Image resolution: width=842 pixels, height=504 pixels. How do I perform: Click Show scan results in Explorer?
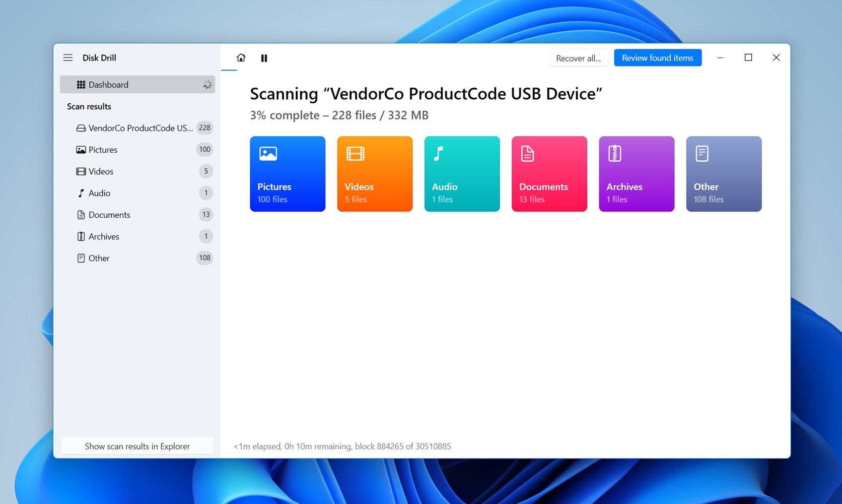[137, 446]
